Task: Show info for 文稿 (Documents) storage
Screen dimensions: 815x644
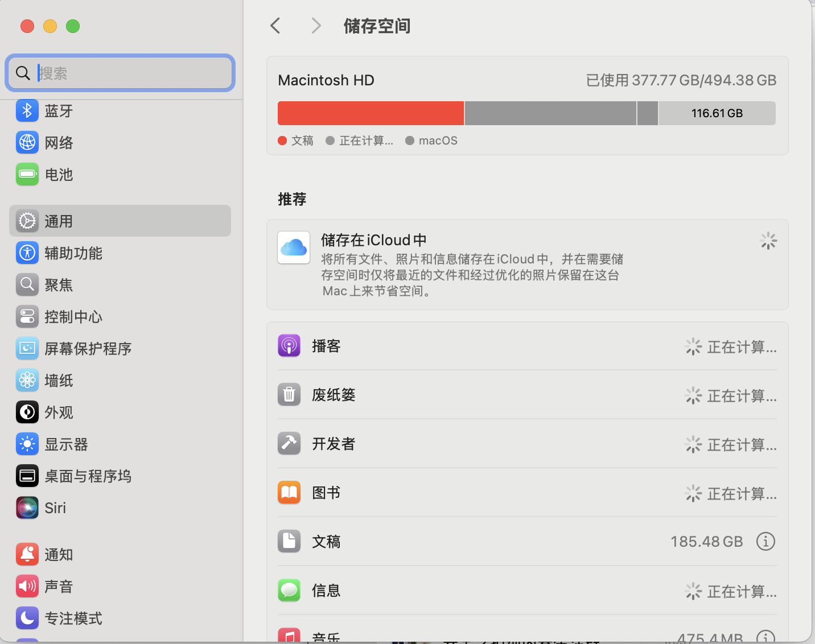Action: coord(765,542)
